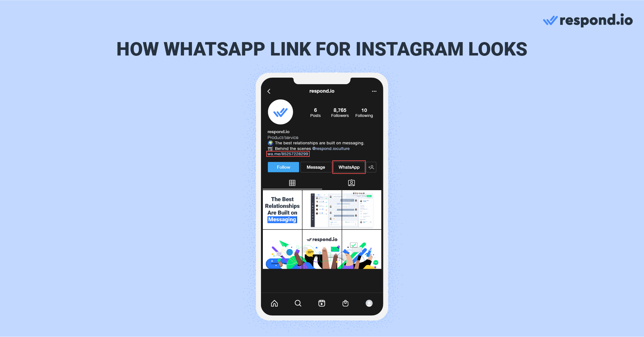Viewport: 644px width, 337px height.
Task: Click the WhatsApp button on profile
Action: 349,167
